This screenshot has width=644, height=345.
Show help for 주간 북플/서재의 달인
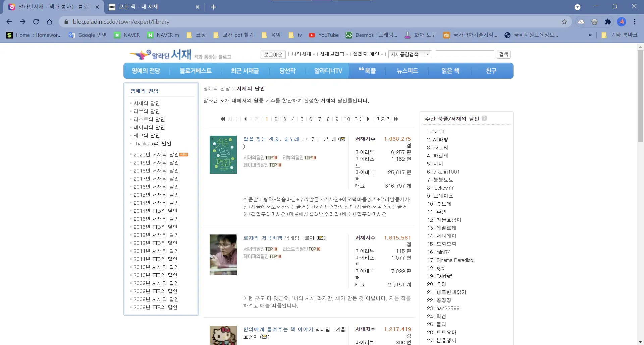tap(484, 118)
